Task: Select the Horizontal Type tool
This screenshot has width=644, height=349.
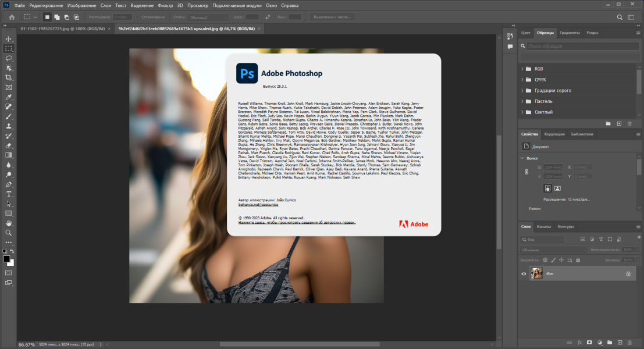Action: pos(9,194)
